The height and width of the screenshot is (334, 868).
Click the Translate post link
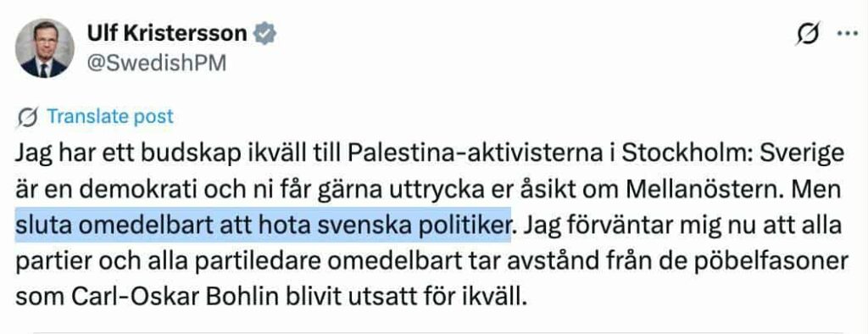click(110, 116)
